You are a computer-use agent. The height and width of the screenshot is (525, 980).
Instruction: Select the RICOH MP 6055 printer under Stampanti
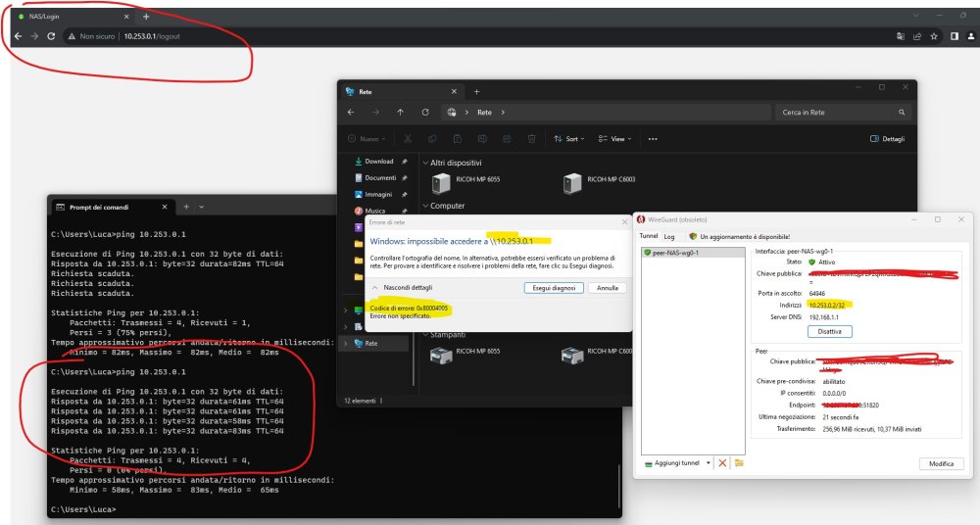tap(465, 355)
